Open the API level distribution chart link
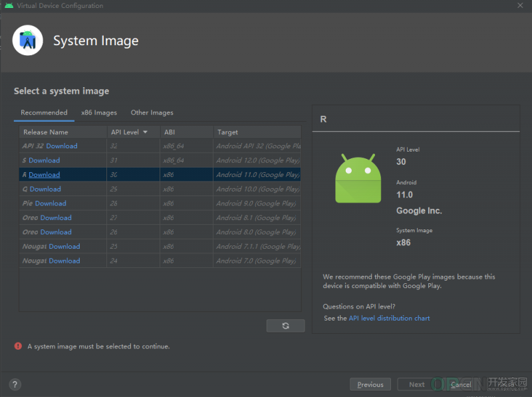Screen dimensions: 532x397 [x=389, y=319]
